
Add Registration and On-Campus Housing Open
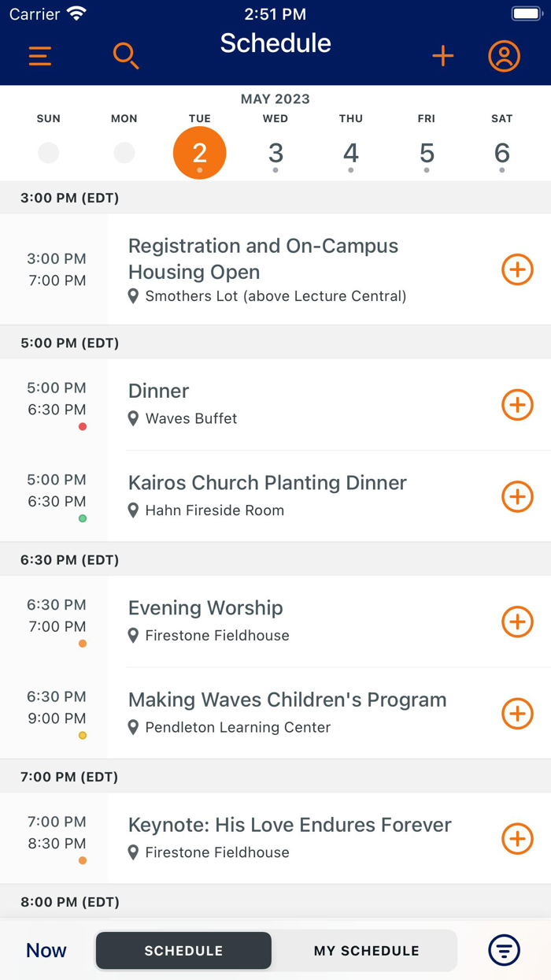point(517,269)
